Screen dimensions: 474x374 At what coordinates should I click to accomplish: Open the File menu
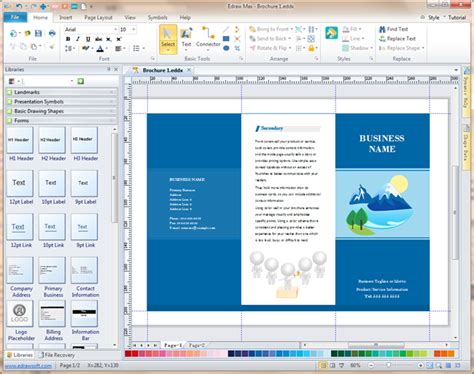point(15,17)
